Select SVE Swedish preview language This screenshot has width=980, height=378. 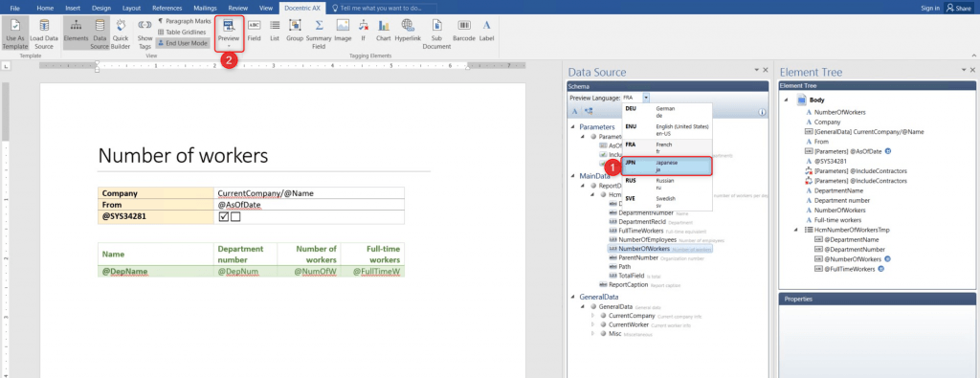(667, 201)
